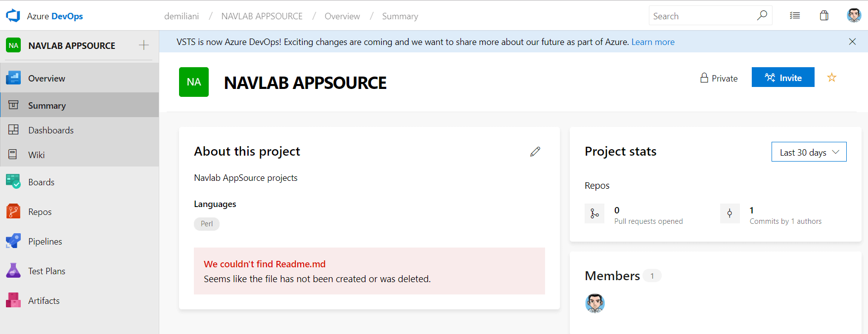Open the Azure DevOps home link text

point(55,16)
